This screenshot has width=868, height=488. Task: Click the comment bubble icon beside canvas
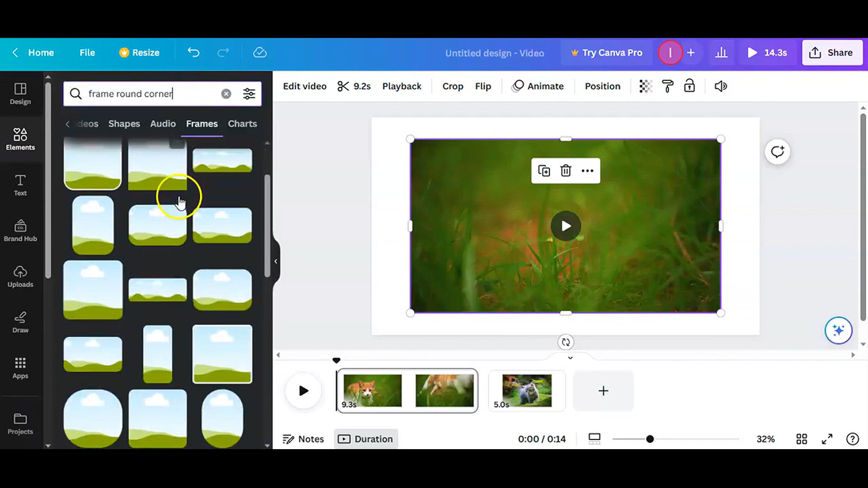[778, 152]
